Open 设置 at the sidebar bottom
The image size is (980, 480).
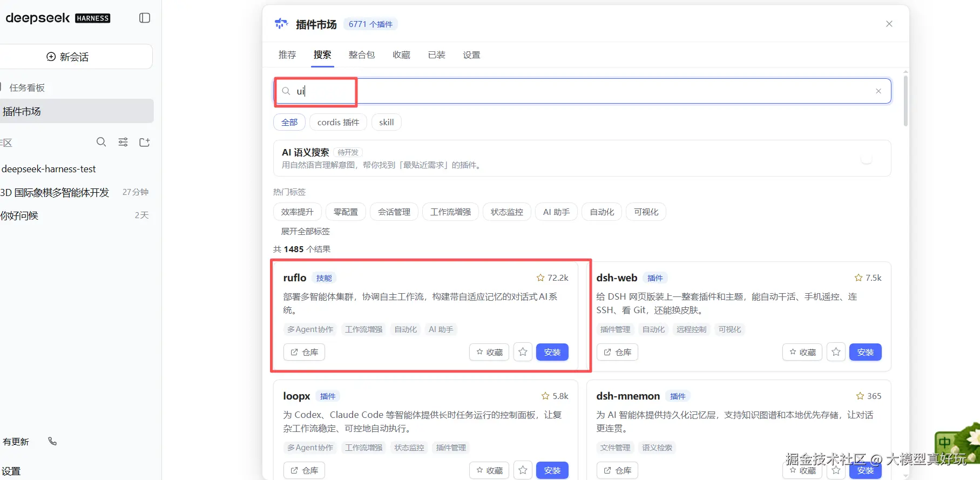coord(11,471)
